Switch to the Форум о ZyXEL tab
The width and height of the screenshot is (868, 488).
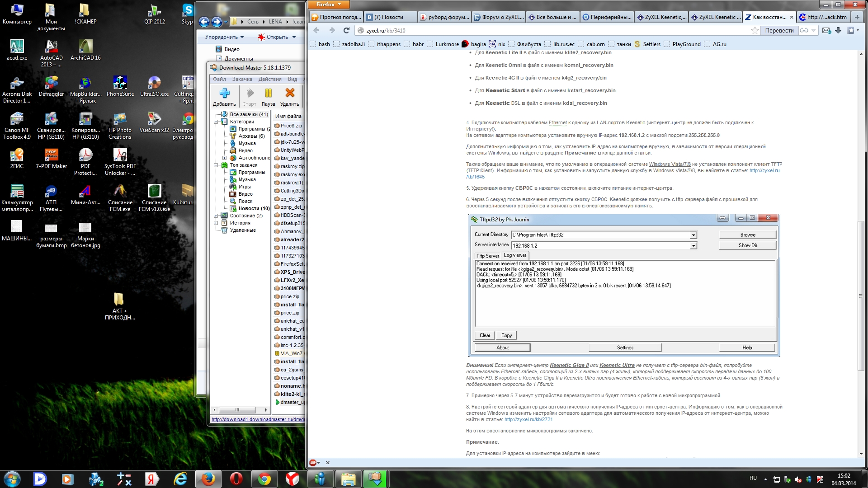coord(498,17)
